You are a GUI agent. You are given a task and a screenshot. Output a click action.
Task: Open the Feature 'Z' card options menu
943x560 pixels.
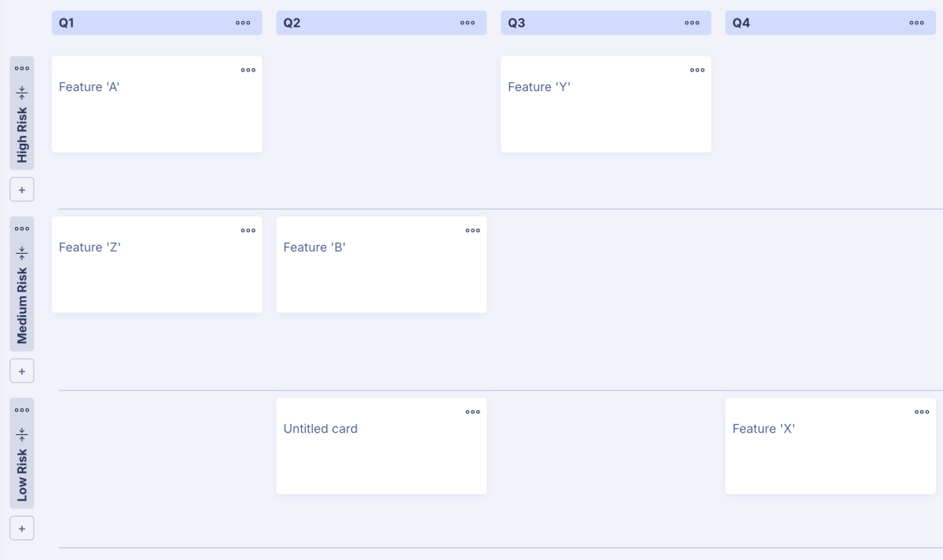click(x=248, y=230)
